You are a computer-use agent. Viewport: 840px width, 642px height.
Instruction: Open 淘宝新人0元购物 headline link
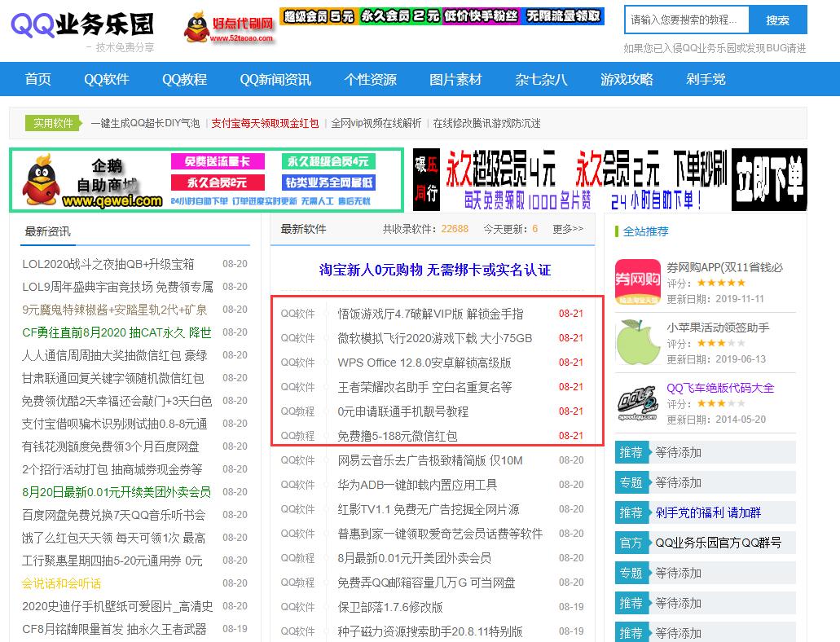[x=435, y=270]
